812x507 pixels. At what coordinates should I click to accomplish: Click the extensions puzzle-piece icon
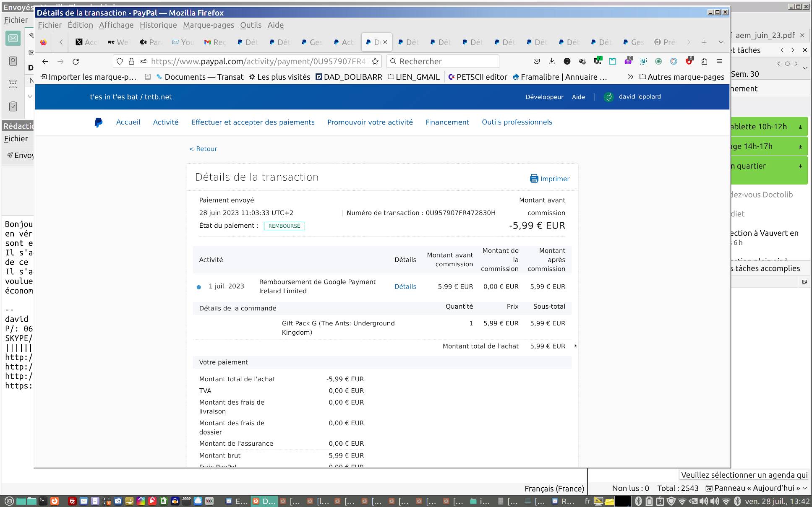[704, 61]
